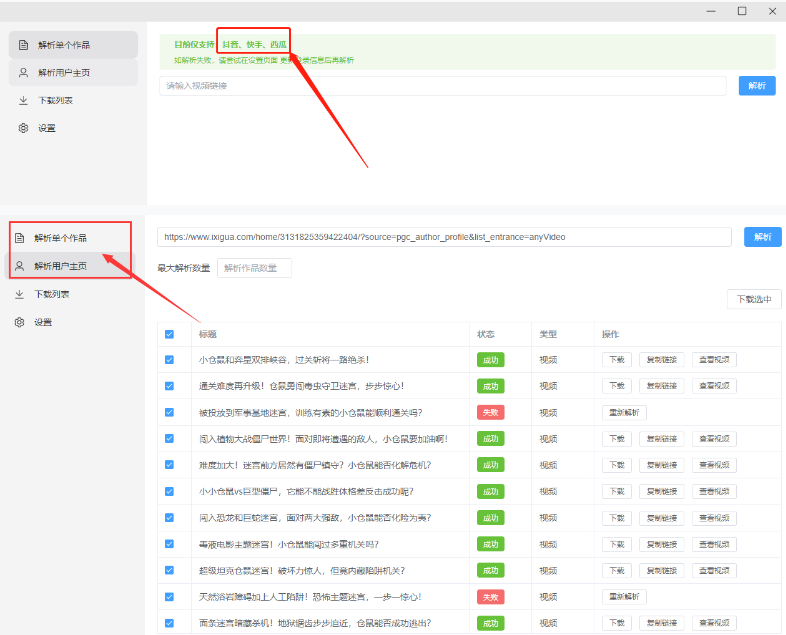Click title text 闯入恐龙和巨蛇迷宫
Image resolution: width=786 pixels, height=635 pixels.
315,518
